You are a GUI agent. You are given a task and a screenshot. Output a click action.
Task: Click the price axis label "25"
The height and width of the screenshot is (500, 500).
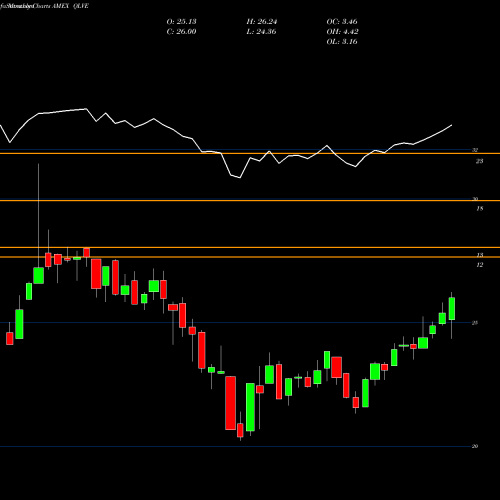click(x=475, y=323)
